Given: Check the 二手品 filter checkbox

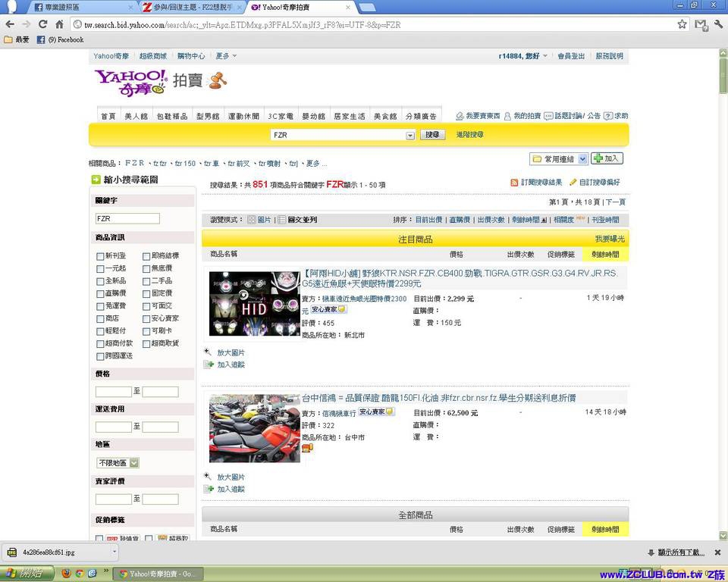Looking at the screenshot, I should [x=146, y=281].
